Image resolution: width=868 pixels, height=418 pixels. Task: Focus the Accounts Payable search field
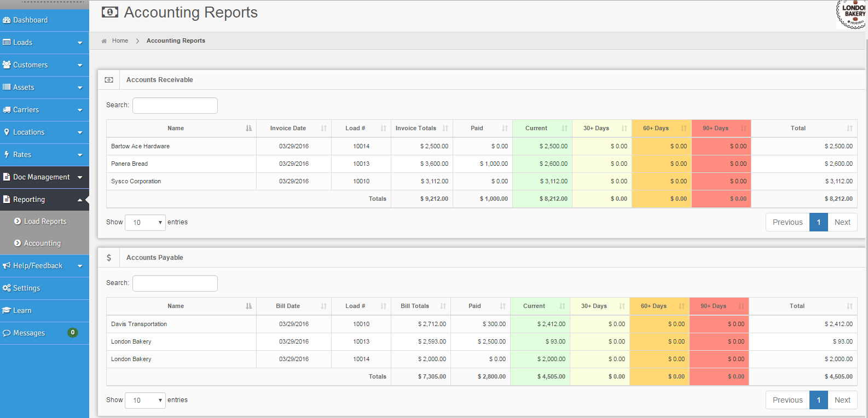175,283
